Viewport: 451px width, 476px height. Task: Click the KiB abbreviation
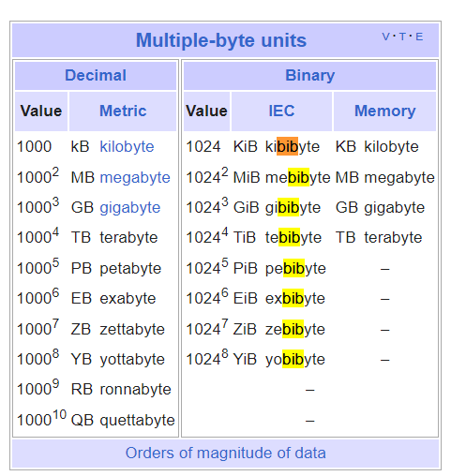click(246, 146)
